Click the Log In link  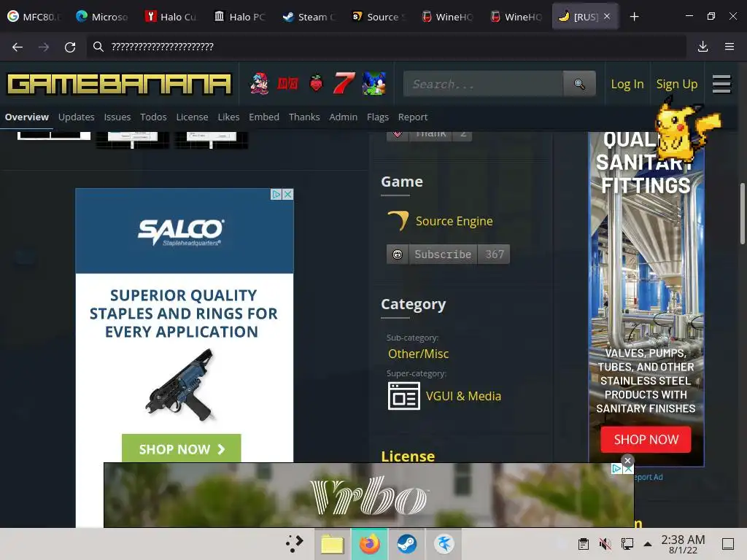[x=627, y=85]
